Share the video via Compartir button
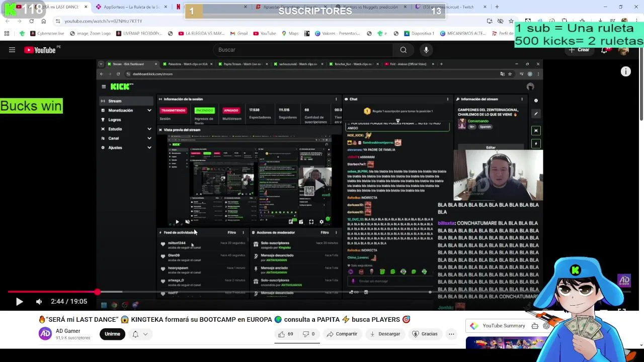The image size is (644, 362). pyautogui.click(x=342, y=334)
